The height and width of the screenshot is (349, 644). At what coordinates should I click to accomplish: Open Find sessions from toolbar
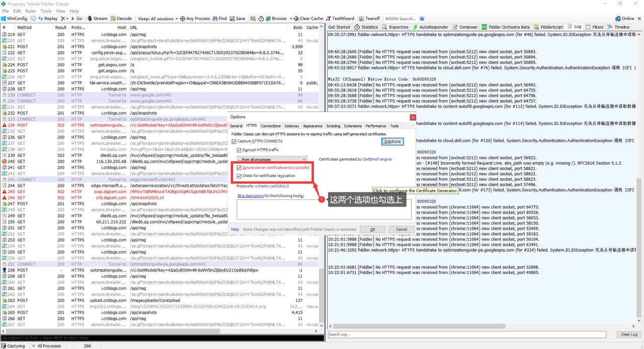point(219,19)
